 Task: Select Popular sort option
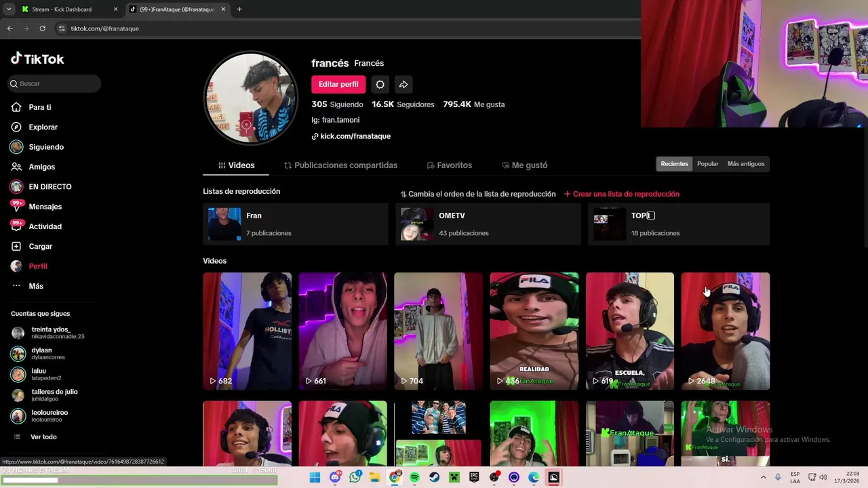(x=707, y=164)
